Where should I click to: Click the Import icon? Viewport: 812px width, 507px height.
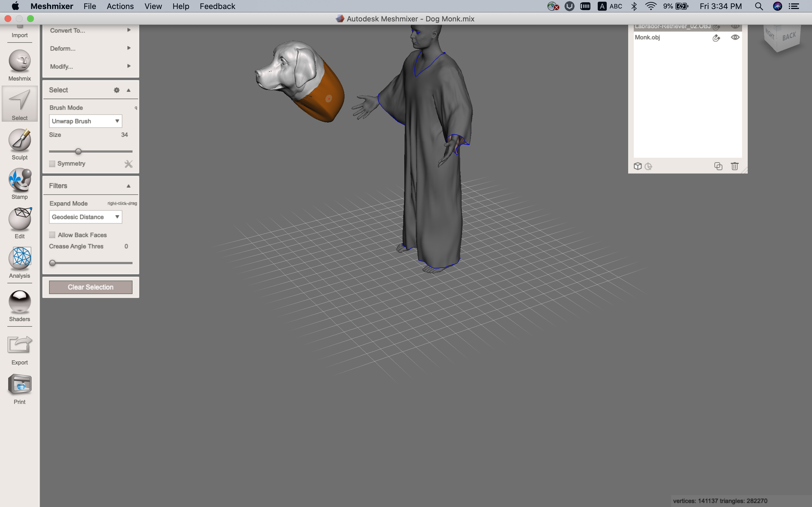point(19,28)
